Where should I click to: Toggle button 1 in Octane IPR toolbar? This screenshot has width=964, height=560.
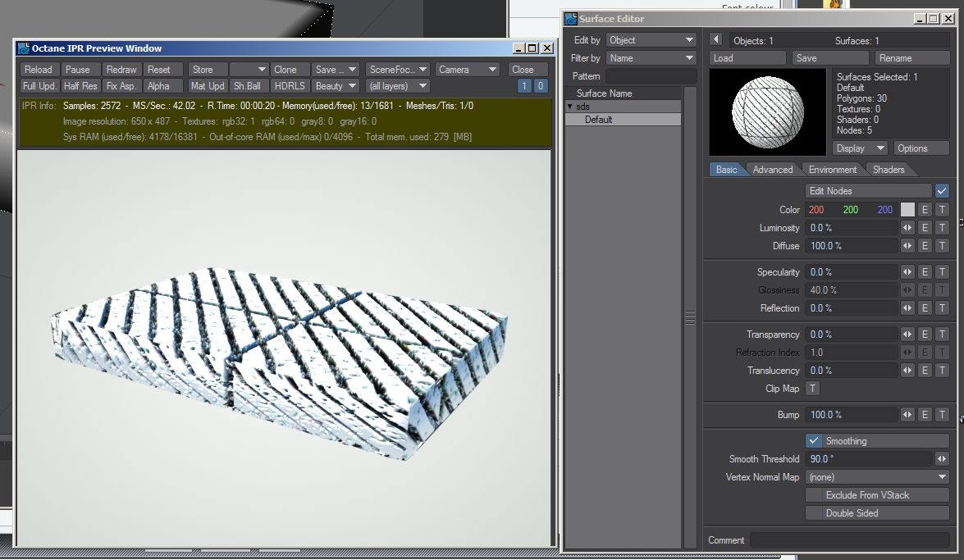523,86
